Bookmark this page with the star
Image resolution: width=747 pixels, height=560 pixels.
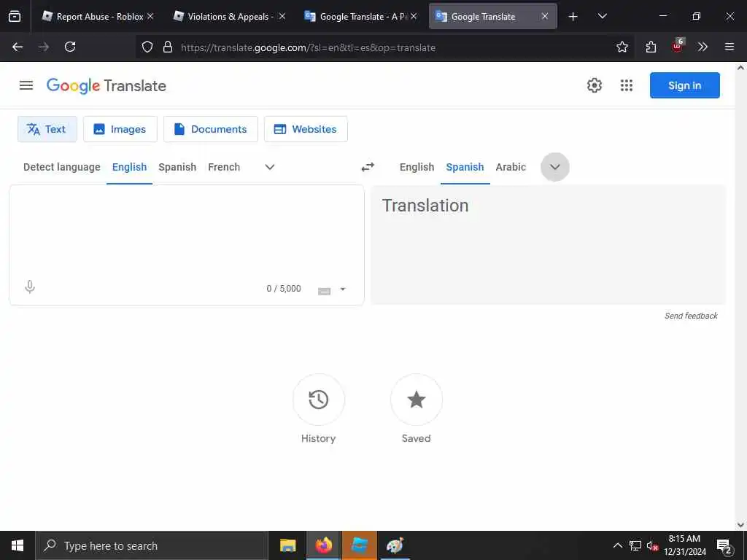[x=622, y=47]
